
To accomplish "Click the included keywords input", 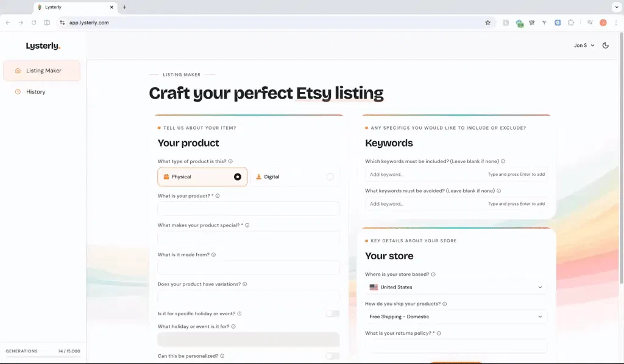I will pos(456,175).
